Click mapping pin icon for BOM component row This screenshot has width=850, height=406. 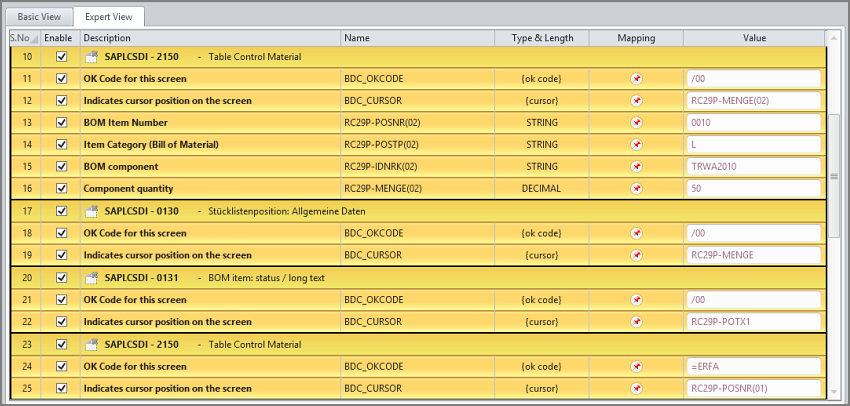[636, 167]
